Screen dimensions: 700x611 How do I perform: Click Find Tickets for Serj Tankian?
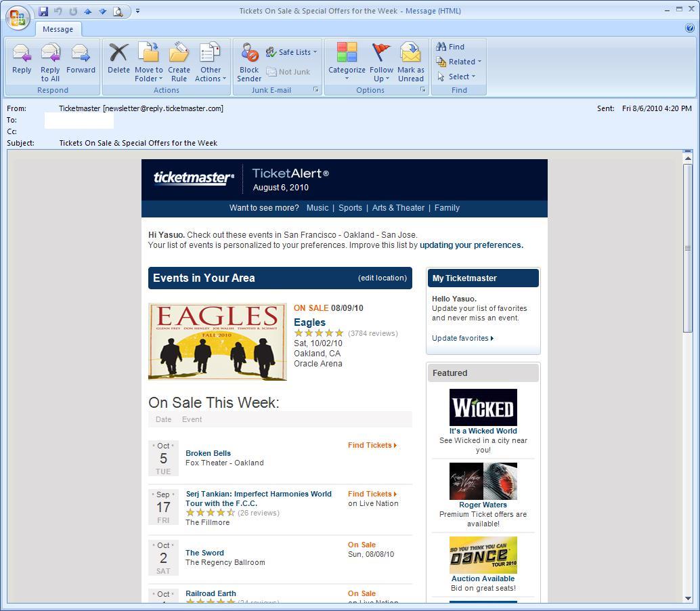click(372, 494)
